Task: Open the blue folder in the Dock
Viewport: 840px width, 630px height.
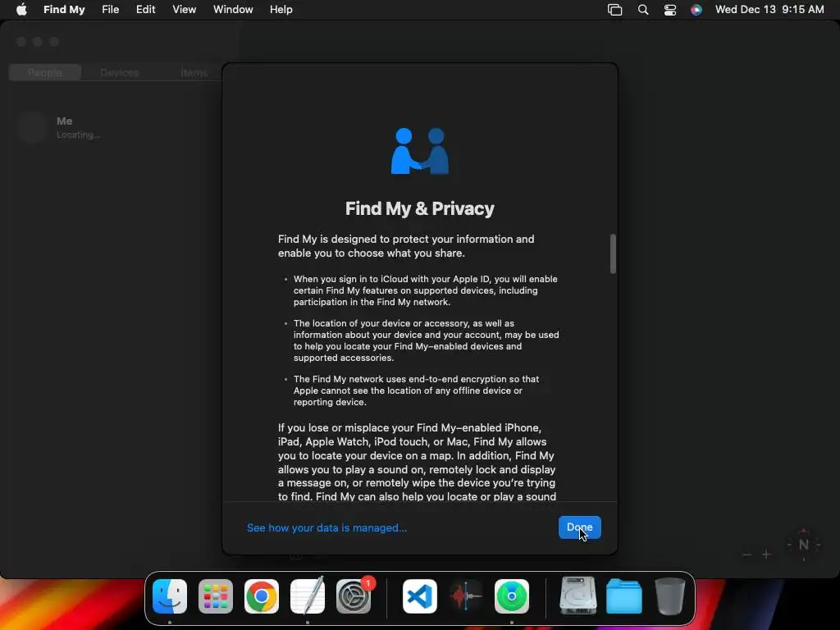Action: (x=624, y=596)
